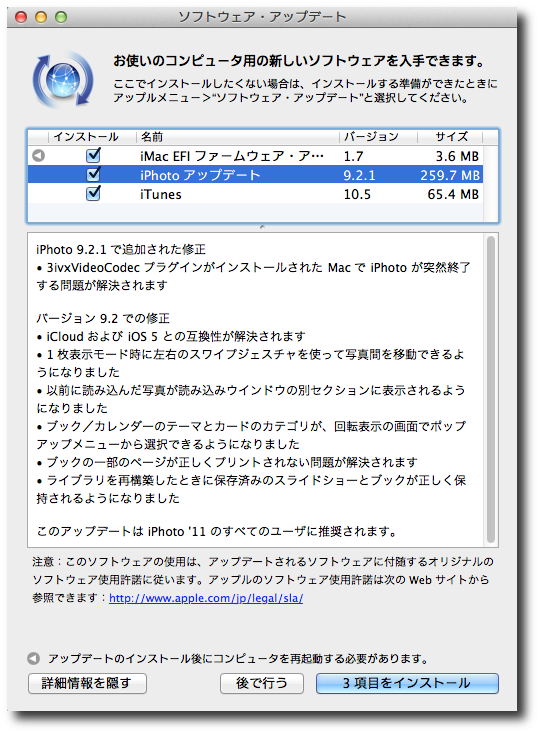Click the ソフトウェア・アップデート window title
Screen dimensions: 540x734
pyautogui.click(x=262, y=17)
